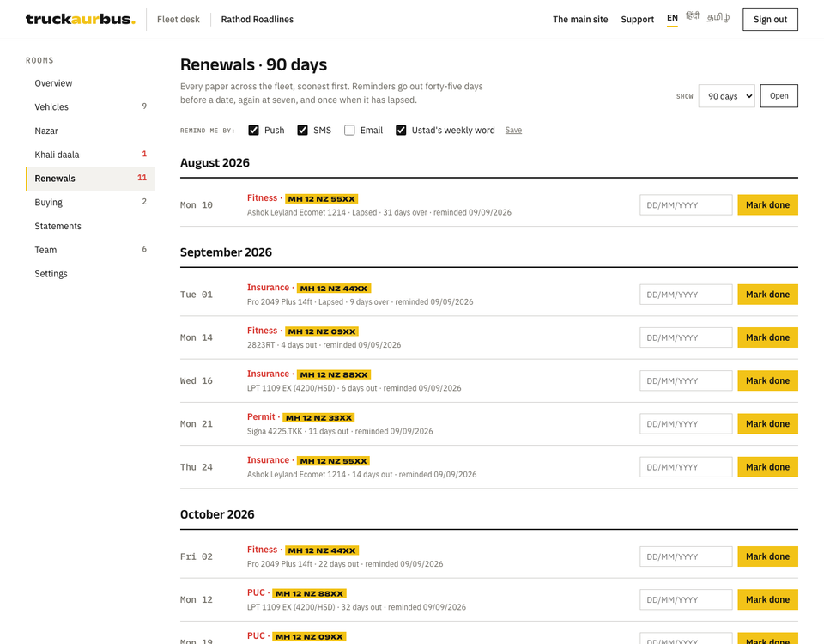The height and width of the screenshot is (644, 824).
Task: Mark done the Mon 21 Permit renewal
Action: (767, 423)
